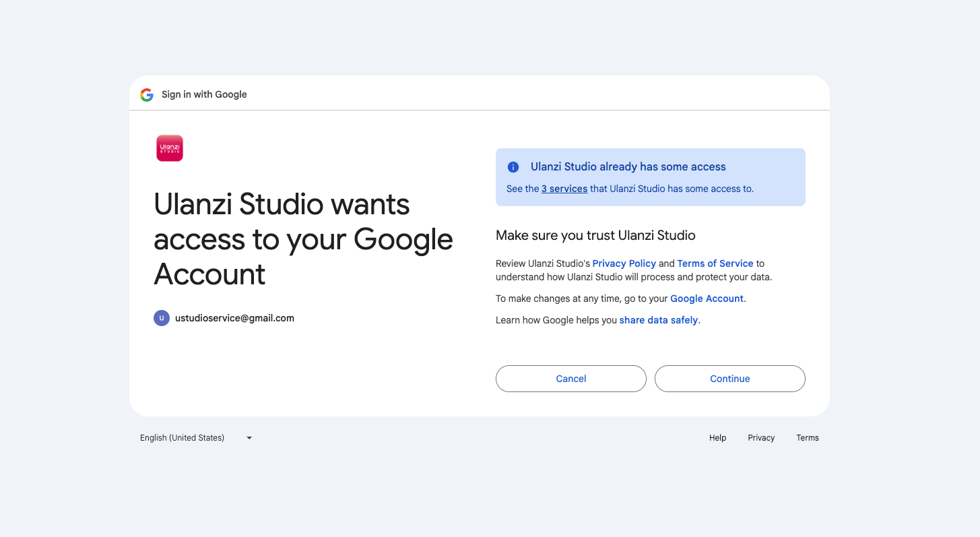Click the "Ulanzi Studio wants access" heading
The image size is (980, 537).
click(303, 239)
